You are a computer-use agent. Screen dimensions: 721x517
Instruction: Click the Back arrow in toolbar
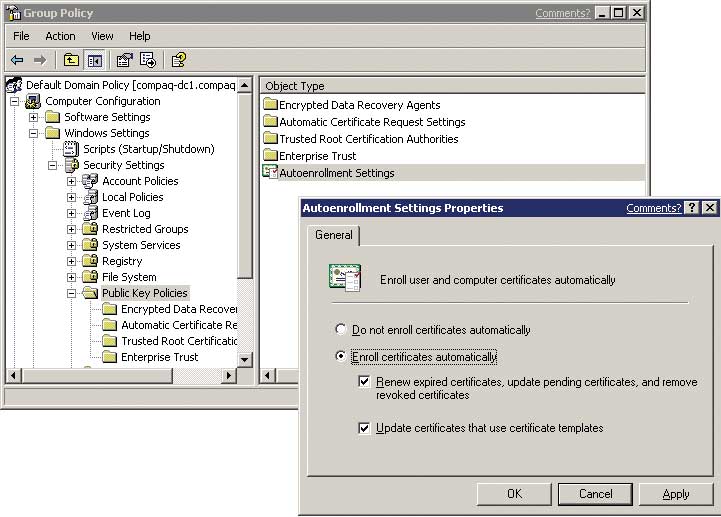pyautogui.click(x=17, y=60)
